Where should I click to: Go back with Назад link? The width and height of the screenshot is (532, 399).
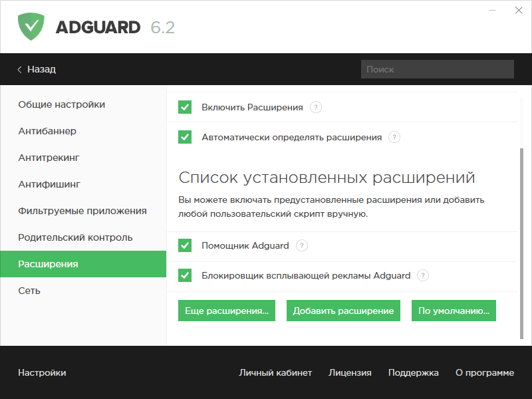tap(41, 69)
